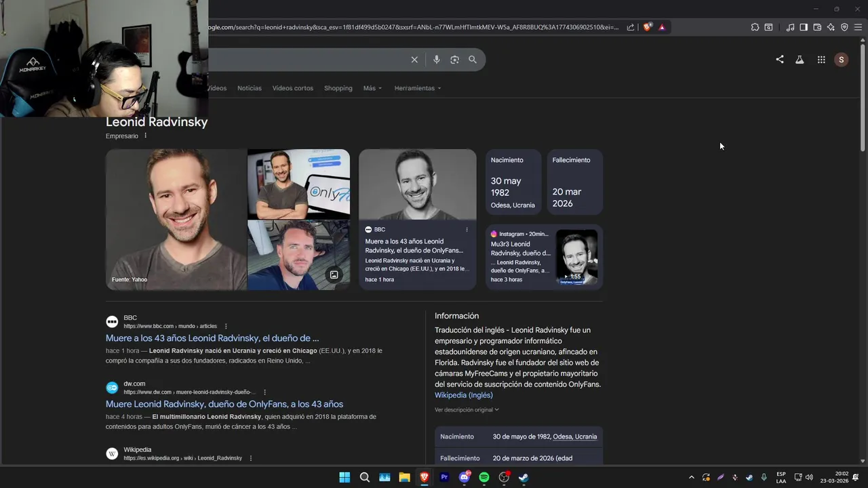Open the browser extensions puzzle icon
The width and height of the screenshot is (868, 488).
pos(755,27)
